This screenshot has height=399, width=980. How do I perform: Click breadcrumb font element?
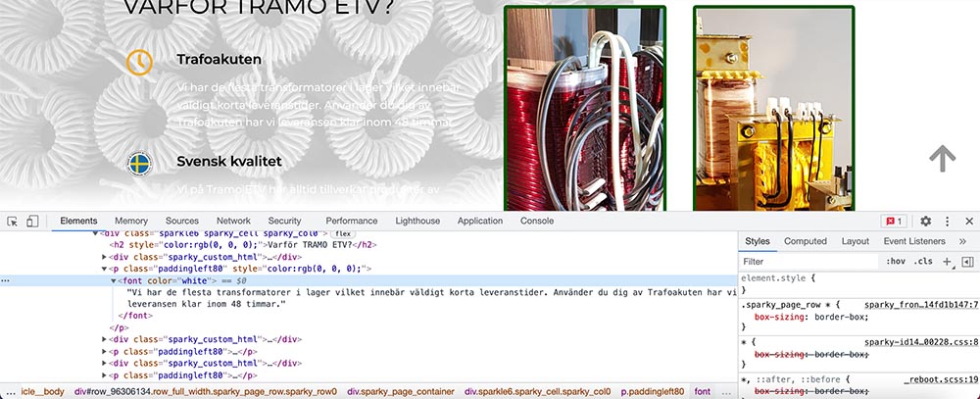pyautogui.click(x=703, y=391)
